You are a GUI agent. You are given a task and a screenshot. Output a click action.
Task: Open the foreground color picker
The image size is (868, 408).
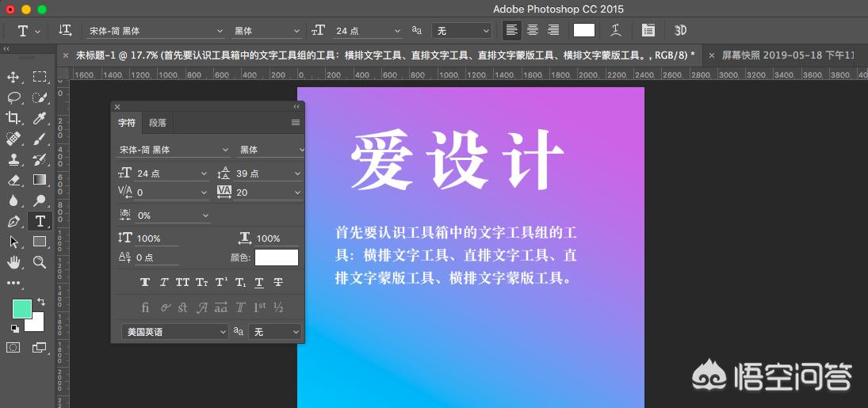(x=21, y=308)
